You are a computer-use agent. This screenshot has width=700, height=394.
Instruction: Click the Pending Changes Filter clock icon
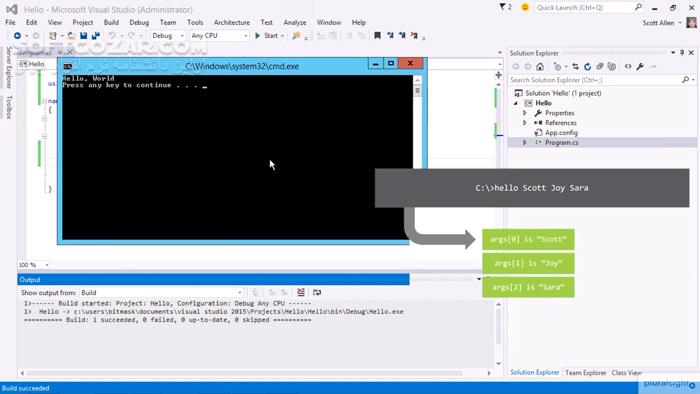(x=557, y=66)
